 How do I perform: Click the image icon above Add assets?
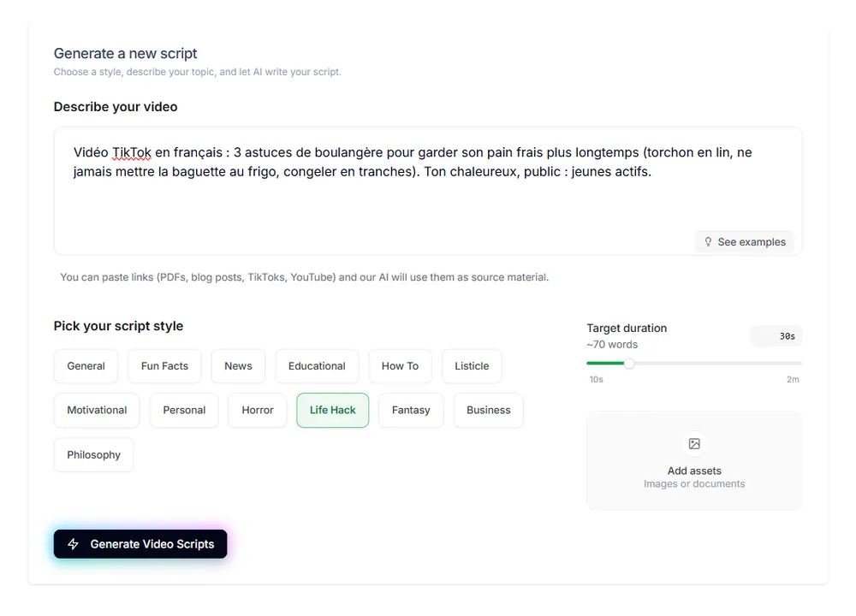tap(694, 443)
